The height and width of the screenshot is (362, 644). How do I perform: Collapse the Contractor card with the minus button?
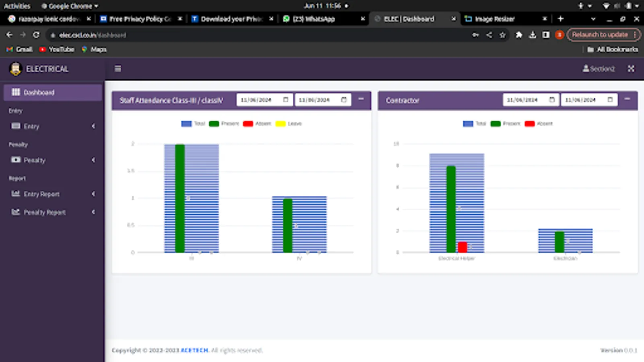(x=627, y=99)
